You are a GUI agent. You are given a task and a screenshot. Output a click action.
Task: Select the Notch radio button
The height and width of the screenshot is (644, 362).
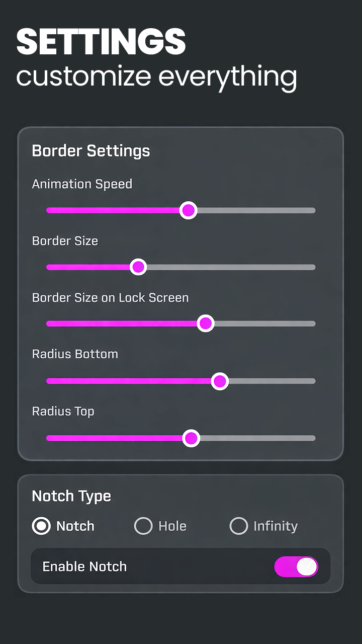tap(41, 526)
